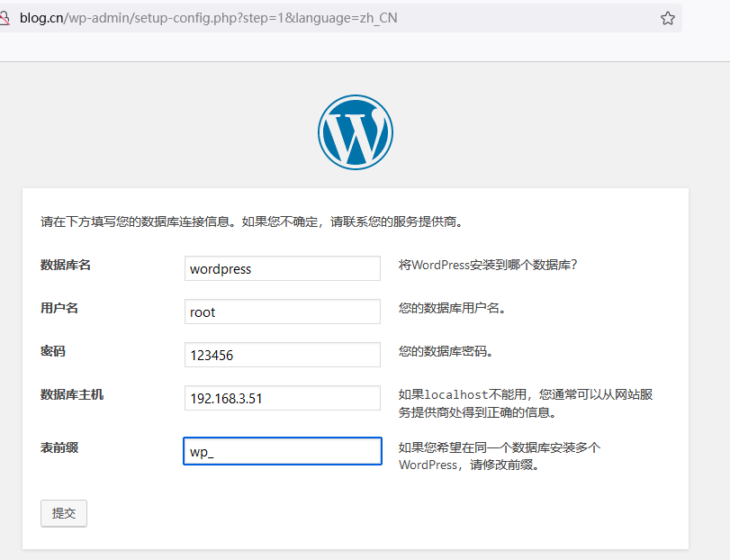The width and height of the screenshot is (730, 560).
Task: Select the 密码 field label
Action: point(53,351)
